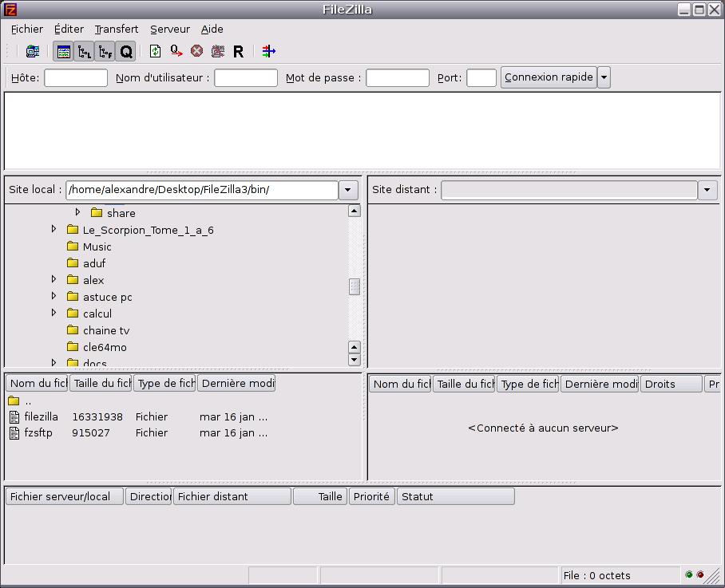Click the parent folder '..' icon in local files
The image size is (725, 588).
tap(14, 401)
